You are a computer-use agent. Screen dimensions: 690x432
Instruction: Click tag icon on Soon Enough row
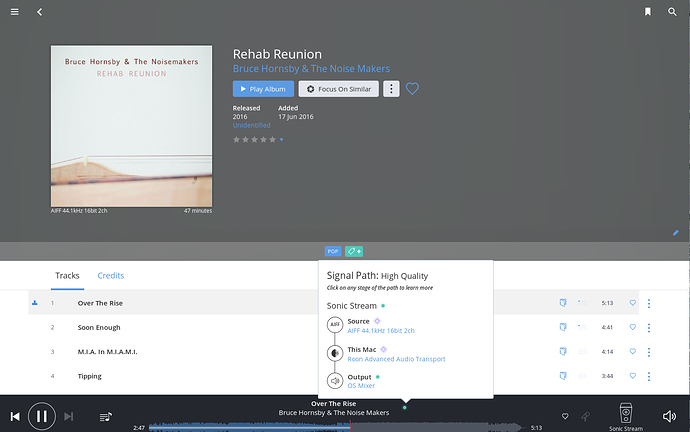(x=563, y=327)
